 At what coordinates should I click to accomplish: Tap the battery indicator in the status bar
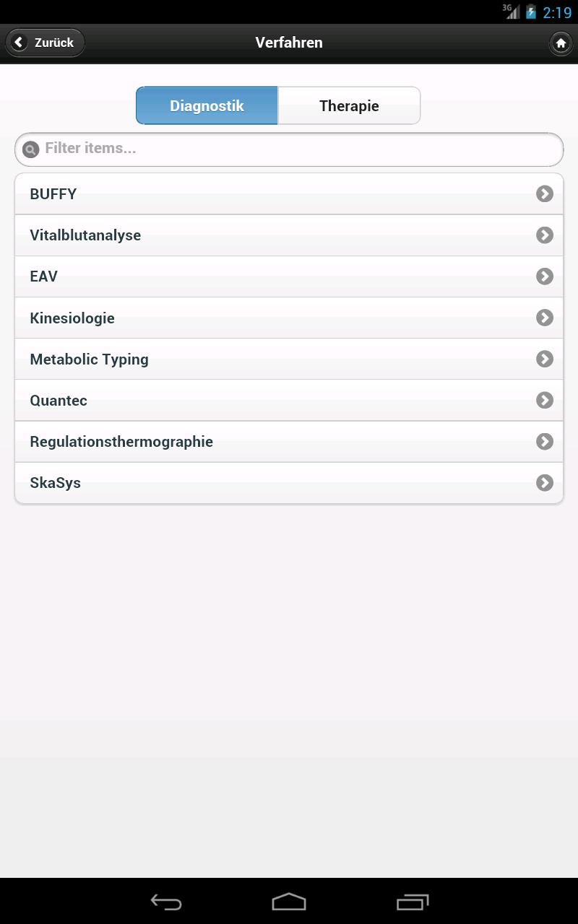coord(531,11)
